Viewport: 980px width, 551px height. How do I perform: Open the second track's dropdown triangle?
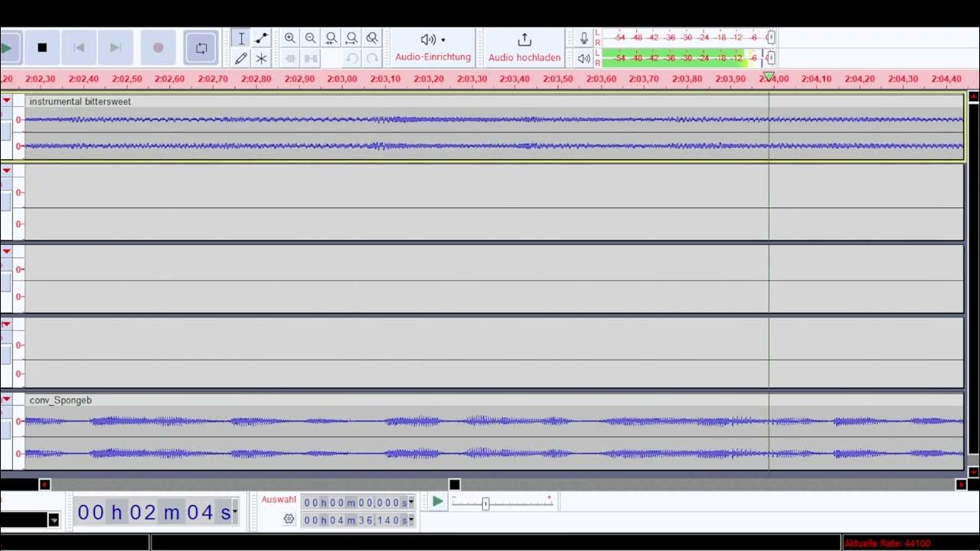click(x=6, y=171)
